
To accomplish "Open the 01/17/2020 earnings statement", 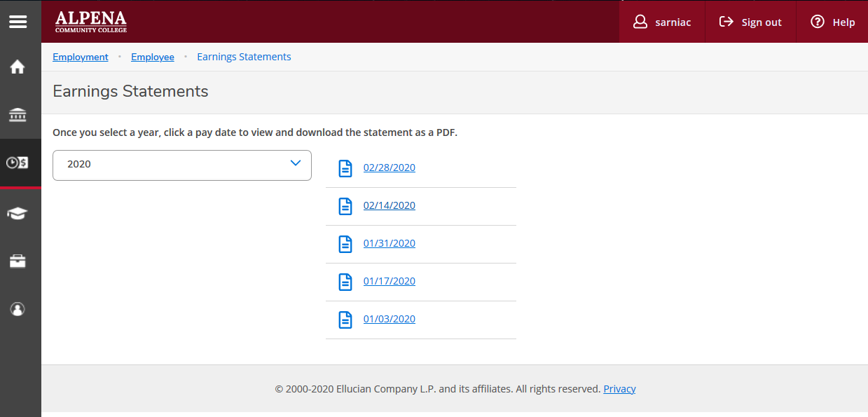I will 390,281.
